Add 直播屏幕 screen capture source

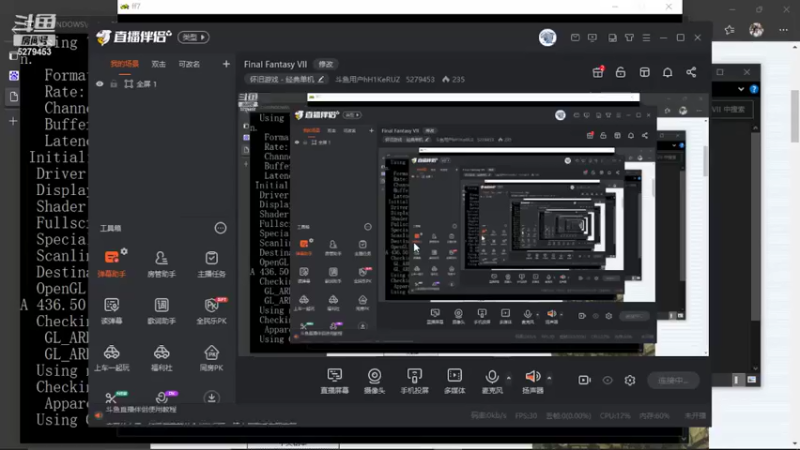point(335,381)
